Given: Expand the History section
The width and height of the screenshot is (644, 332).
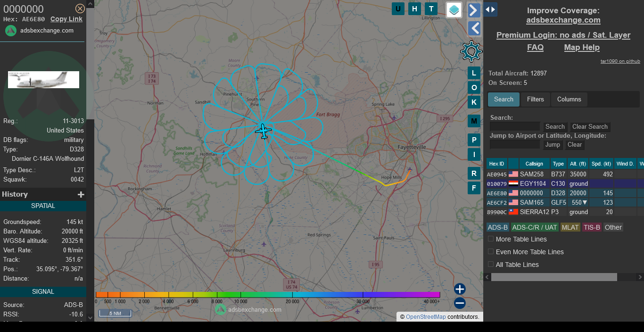Looking at the screenshot, I should click(x=81, y=194).
